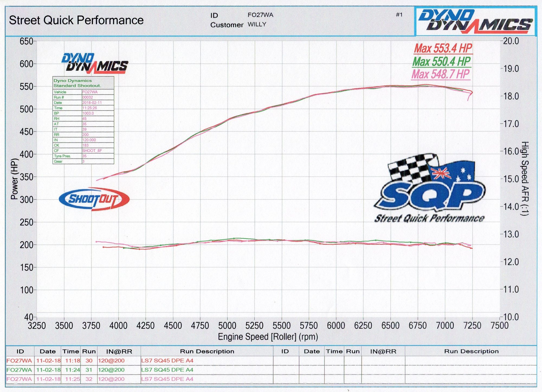Select run 31 row in the table
Image resolution: width=542 pixels, height=392 pixels.
coord(89,370)
